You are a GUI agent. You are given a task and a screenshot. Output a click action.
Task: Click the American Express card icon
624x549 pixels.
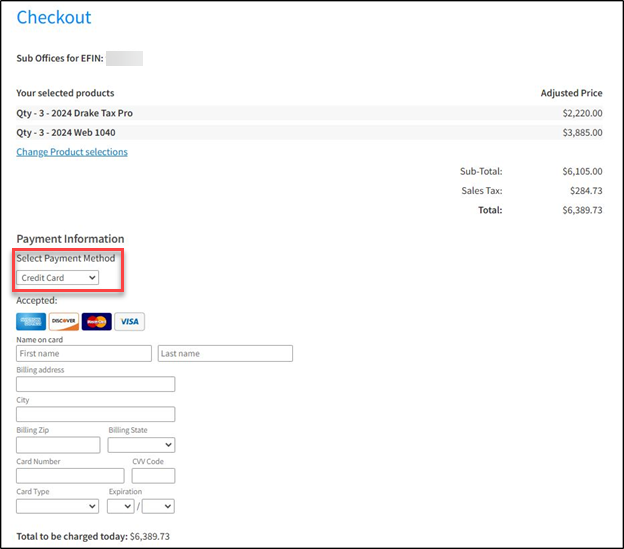[31, 321]
